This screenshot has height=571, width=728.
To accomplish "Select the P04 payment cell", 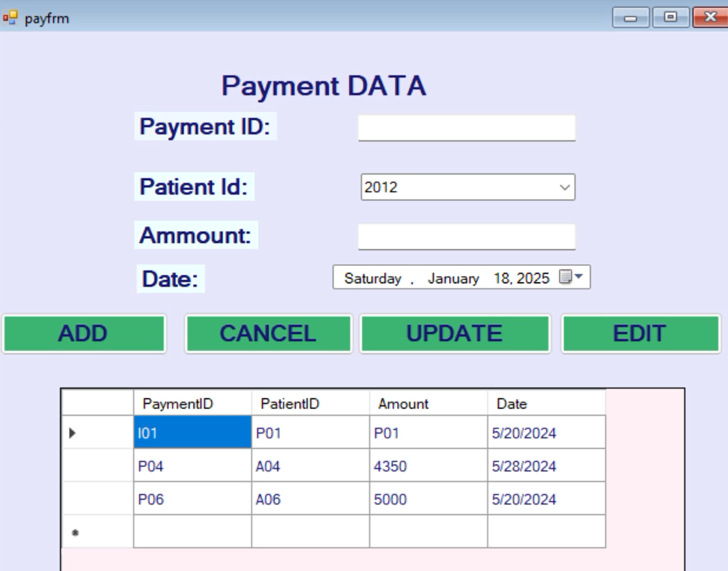I will [192, 465].
